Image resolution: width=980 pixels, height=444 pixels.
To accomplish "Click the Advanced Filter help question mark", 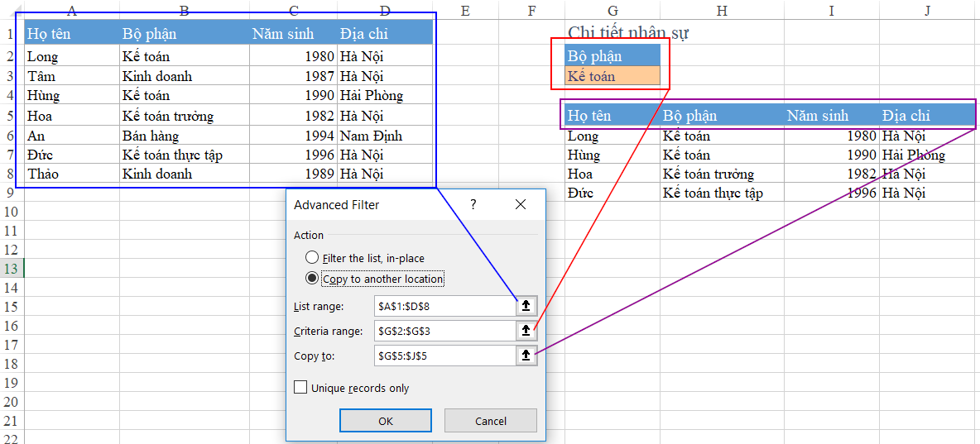I will tap(473, 204).
